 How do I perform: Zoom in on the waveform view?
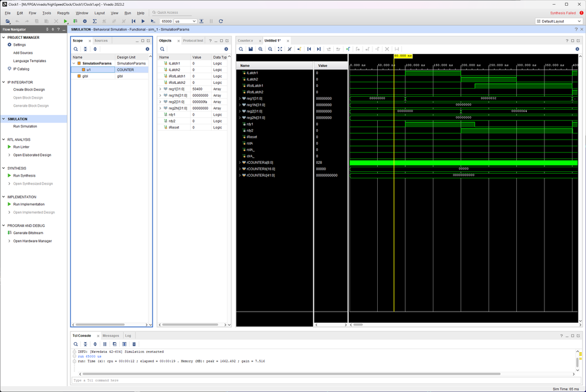260,49
